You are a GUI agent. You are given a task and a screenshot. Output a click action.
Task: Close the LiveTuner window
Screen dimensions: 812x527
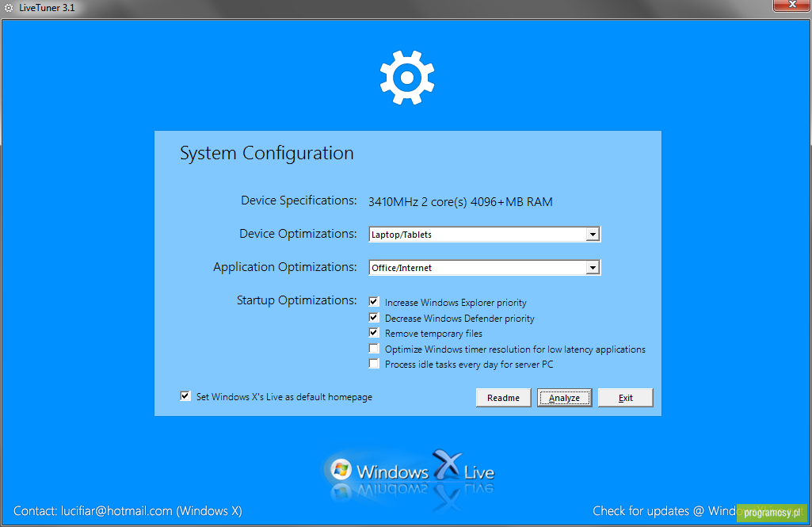(792, 5)
